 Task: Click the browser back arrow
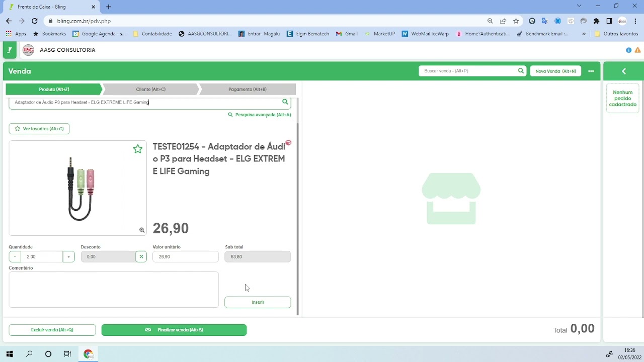click(x=9, y=21)
